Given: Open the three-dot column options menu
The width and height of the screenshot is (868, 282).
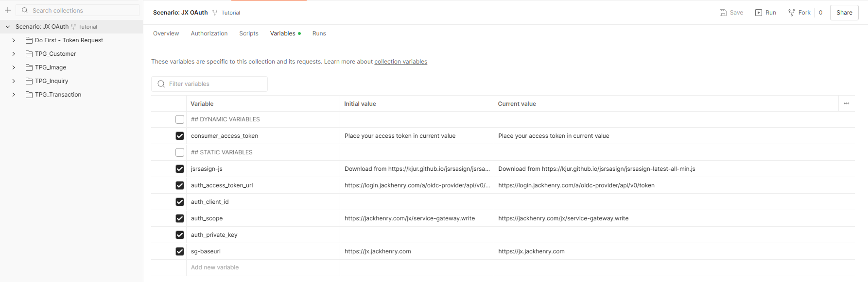Looking at the screenshot, I should tap(846, 103).
